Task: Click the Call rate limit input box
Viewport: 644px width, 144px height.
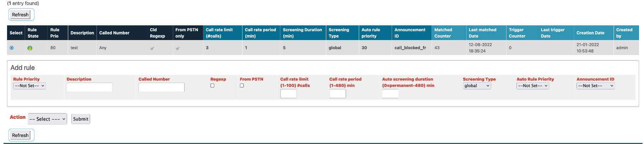Action: (288, 94)
